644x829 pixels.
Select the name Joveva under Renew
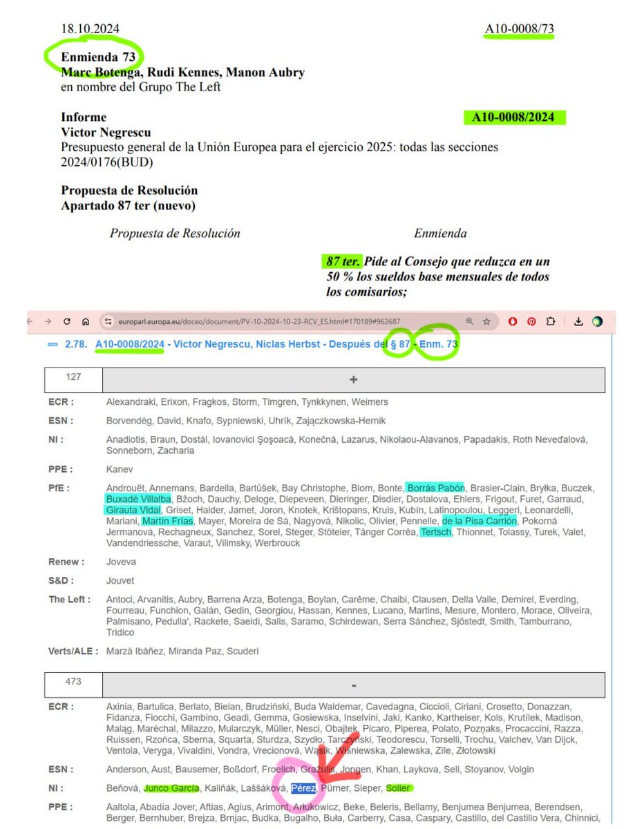click(x=122, y=562)
